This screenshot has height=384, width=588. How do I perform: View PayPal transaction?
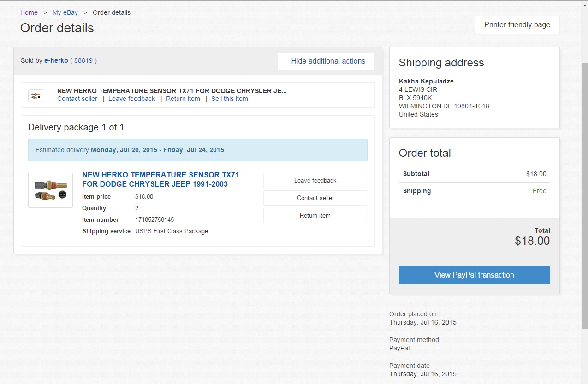click(x=474, y=275)
